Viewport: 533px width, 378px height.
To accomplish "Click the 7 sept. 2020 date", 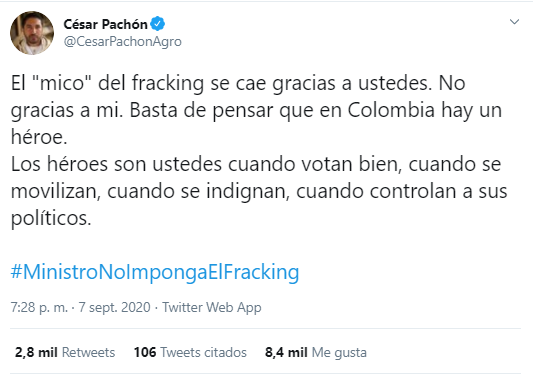I will [x=115, y=307].
